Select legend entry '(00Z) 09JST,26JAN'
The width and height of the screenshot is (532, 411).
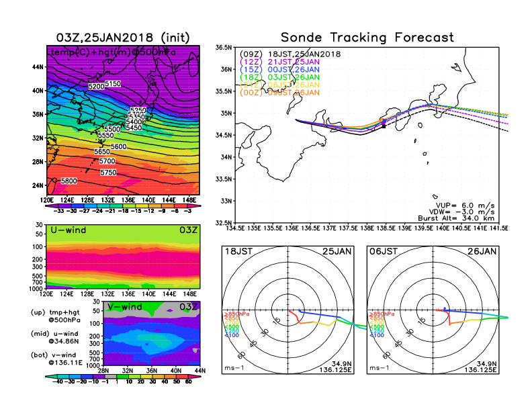[x=279, y=93]
